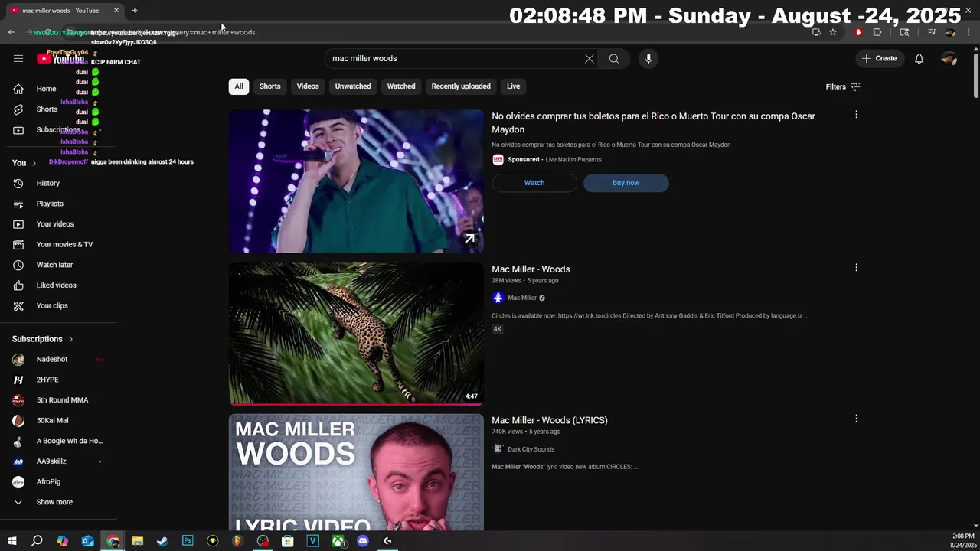Viewport: 980px width, 551px height.
Task: Expand the Subscriptions section chevron
Action: (70, 339)
